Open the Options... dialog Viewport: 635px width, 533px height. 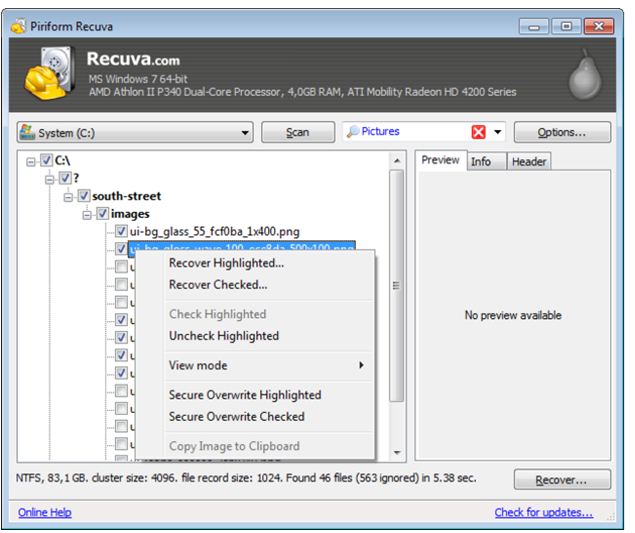click(x=562, y=132)
